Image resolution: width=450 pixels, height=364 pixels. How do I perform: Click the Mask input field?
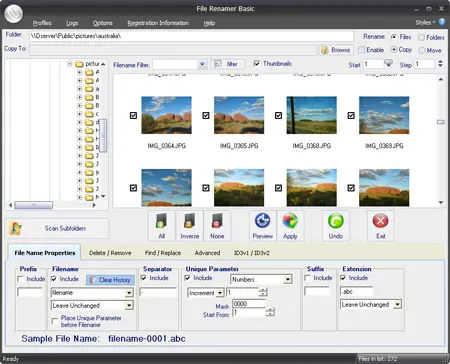tap(249, 304)
